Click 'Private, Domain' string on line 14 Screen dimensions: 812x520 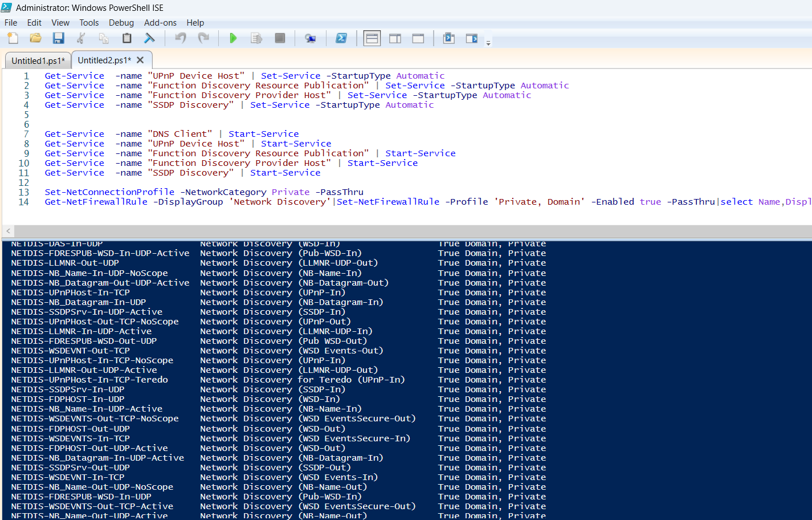539,202
